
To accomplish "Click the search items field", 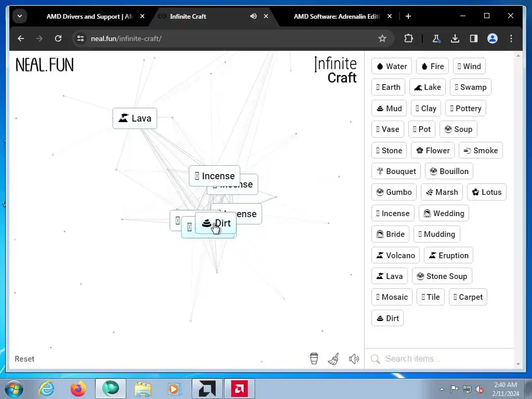I will click(440, 358).
